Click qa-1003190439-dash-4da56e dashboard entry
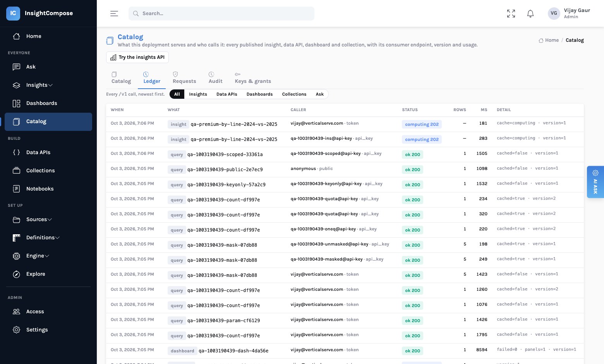 point(233,351)
